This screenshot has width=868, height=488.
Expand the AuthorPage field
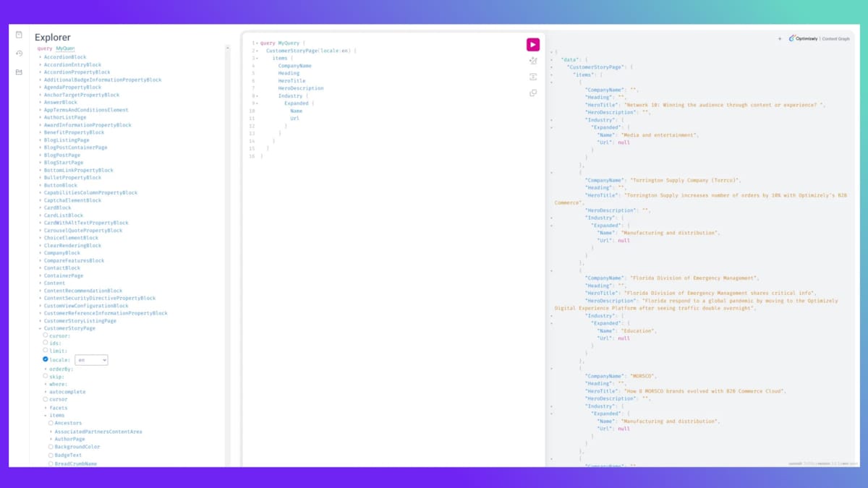click(51, 439)
